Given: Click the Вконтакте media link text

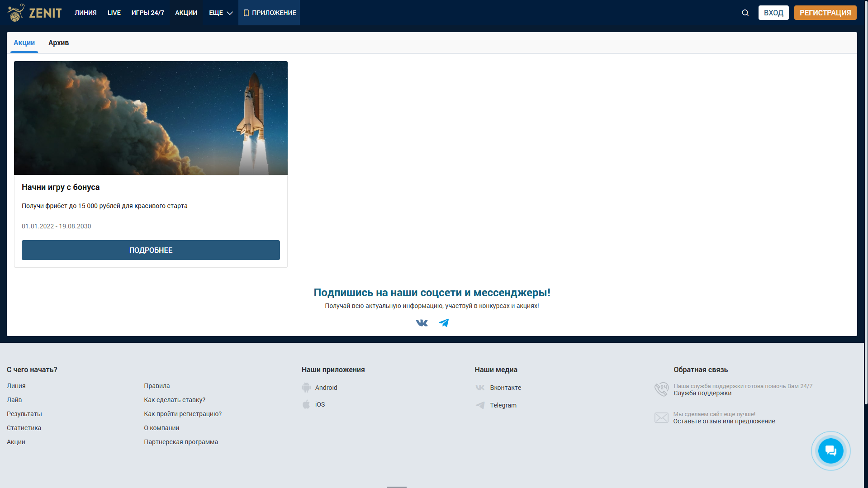Looking at the screenshot, I should pyautogui.click(x=506, y=388).
